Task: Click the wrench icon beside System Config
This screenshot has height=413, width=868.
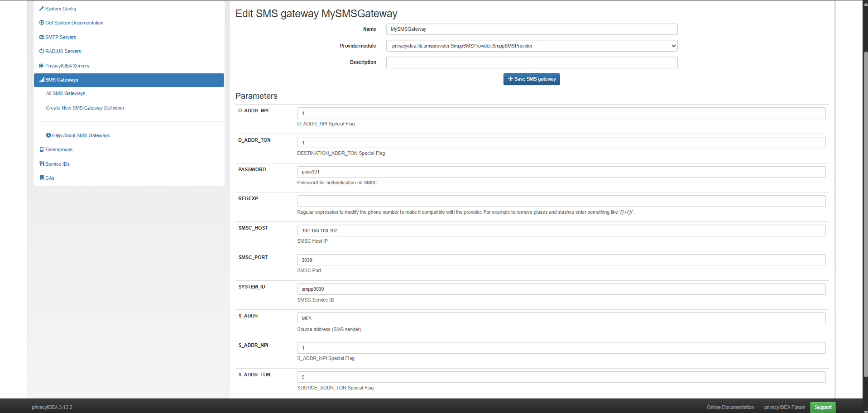Action: 42,9
